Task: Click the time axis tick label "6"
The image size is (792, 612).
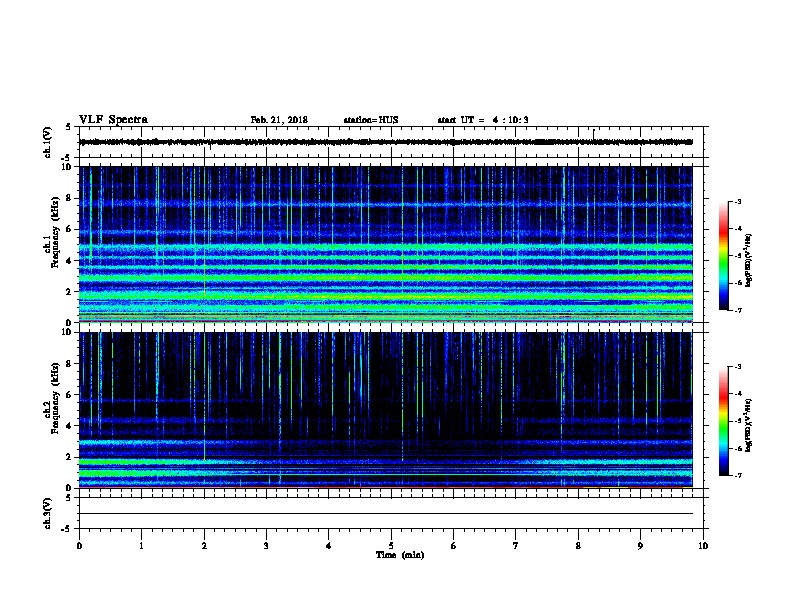Action: click(454, 546)
